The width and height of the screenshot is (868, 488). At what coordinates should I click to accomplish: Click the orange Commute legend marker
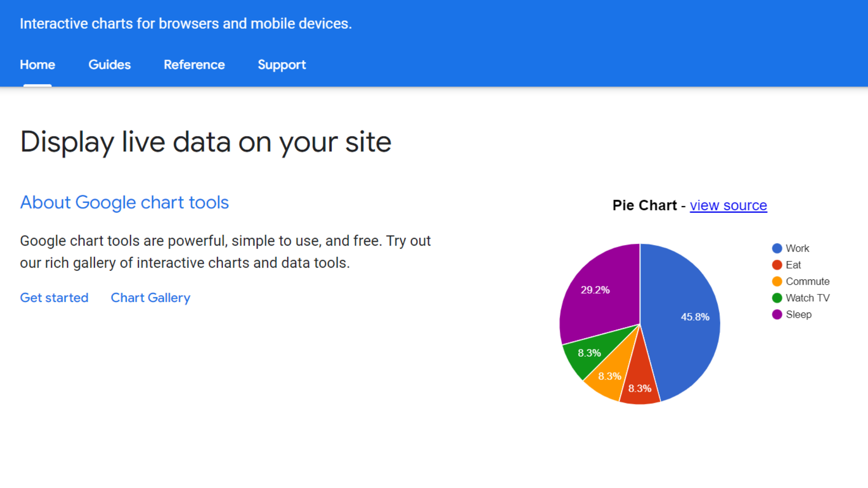click(776, 281)
